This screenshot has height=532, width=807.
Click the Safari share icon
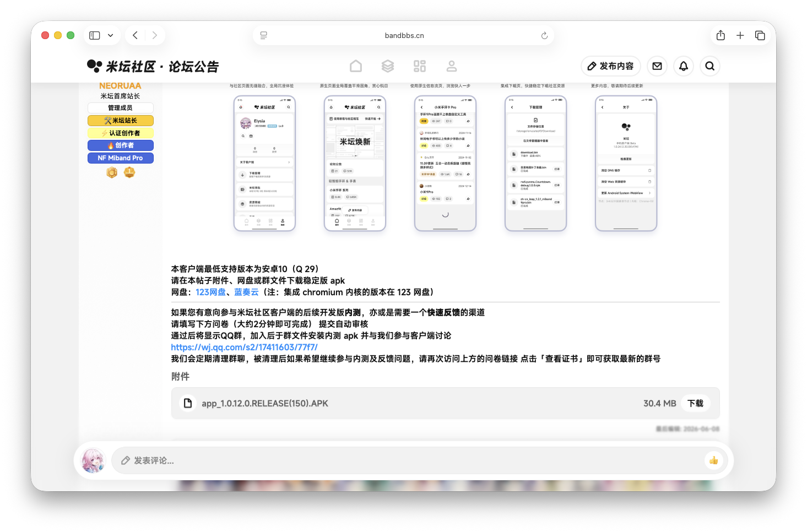[x=721, y=35]
